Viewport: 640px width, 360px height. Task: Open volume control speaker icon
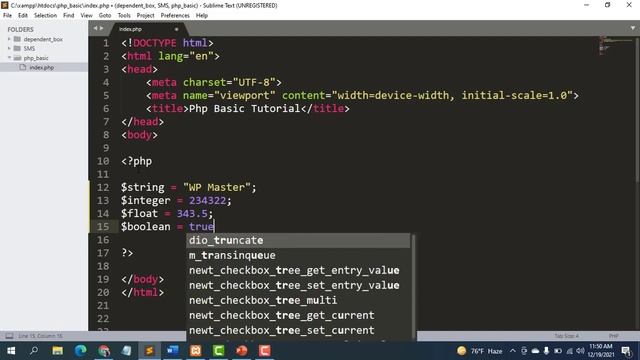pyautogui.click(x=580, y=351)
